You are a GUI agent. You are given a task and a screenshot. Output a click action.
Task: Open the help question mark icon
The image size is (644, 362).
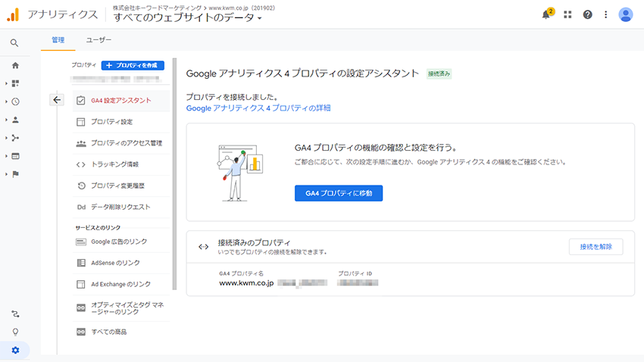click(x=588, y=15)
